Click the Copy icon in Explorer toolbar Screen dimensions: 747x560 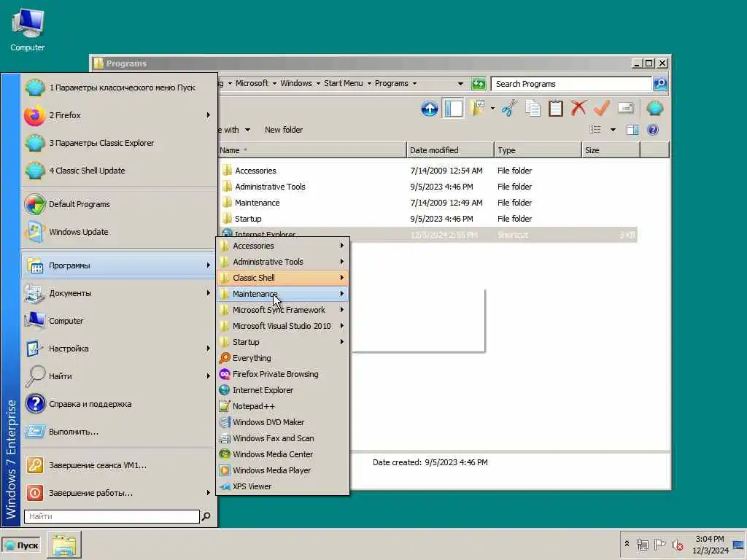click(533, 109)
